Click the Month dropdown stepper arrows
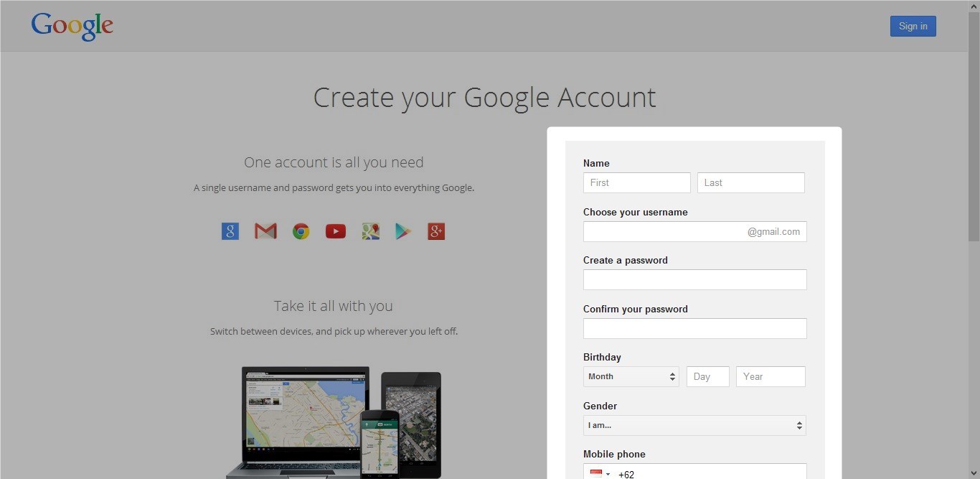This screenshot has height=479, width=980. (672, 376)
